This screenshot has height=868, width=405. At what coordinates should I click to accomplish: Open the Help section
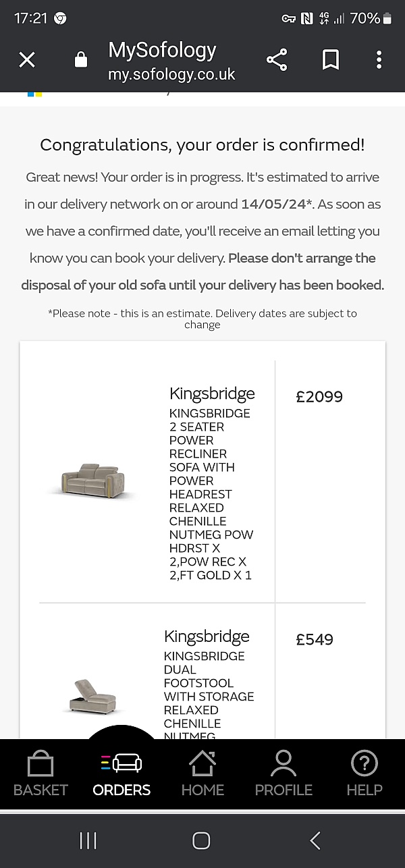click(364, 774)
